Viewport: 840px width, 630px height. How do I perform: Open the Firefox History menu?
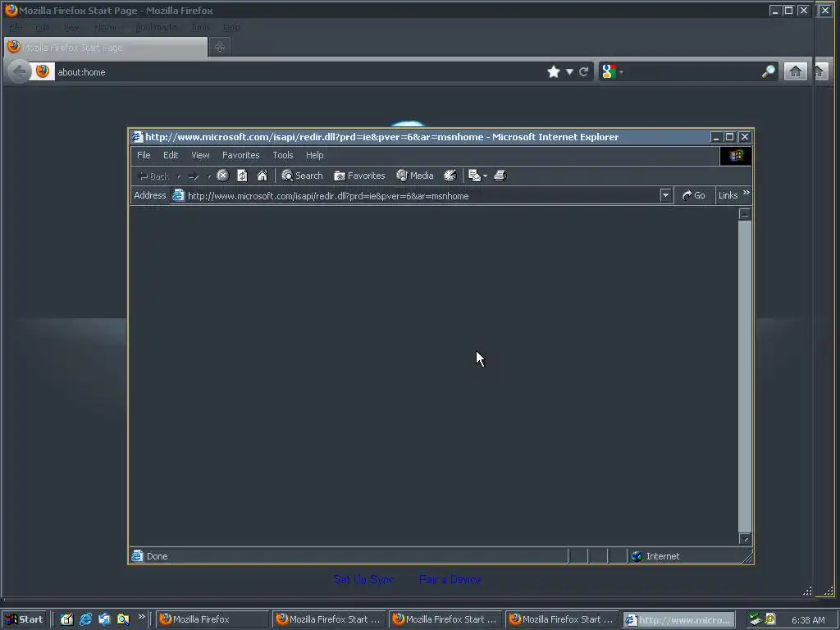point(109,27)
